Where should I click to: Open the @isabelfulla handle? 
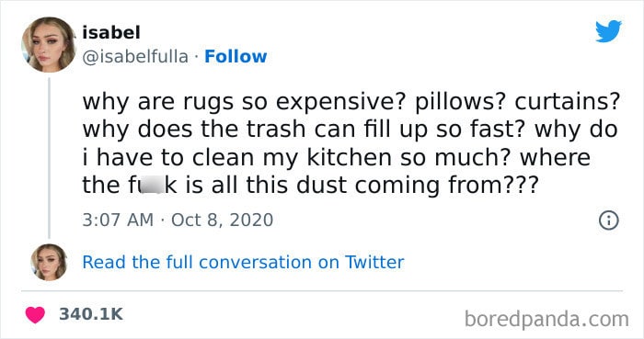pyautogui.click(x=135, y=57)
